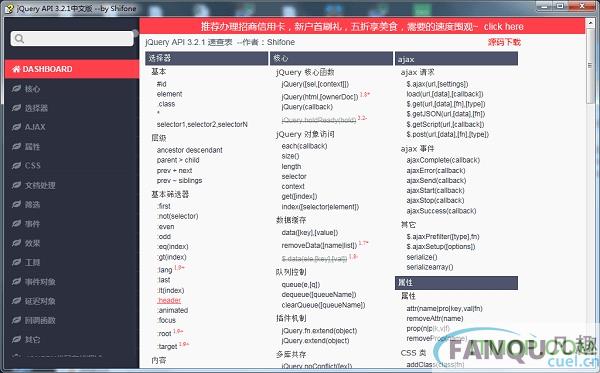600x373 pixels.
Task: Open the ajaxComplete(callback) entry
Action: [443, 160]
